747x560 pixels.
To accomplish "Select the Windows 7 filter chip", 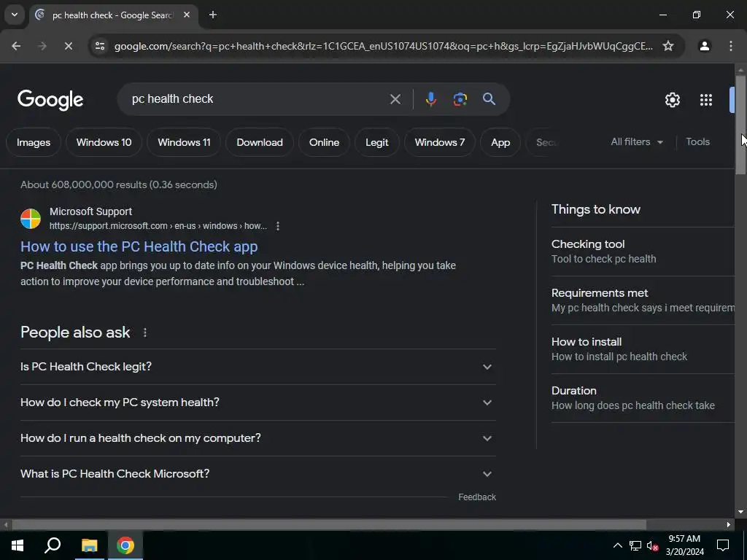I will (x=440, y=142).
